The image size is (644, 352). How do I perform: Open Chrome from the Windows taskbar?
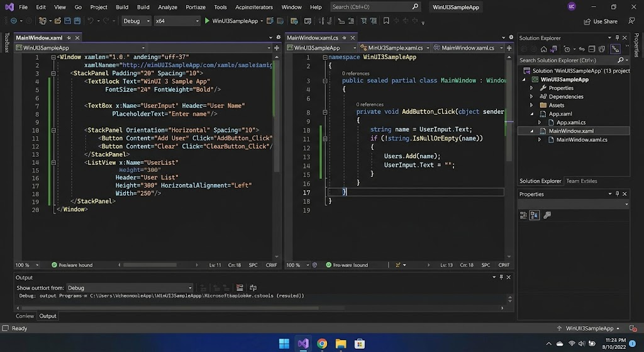(x=321, y=343)
